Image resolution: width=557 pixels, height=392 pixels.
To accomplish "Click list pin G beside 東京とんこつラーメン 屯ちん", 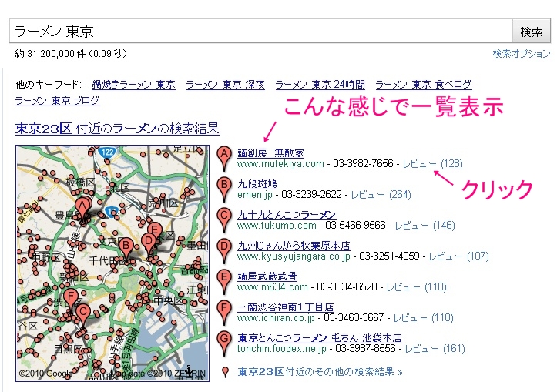I will (x=224, y=343).
